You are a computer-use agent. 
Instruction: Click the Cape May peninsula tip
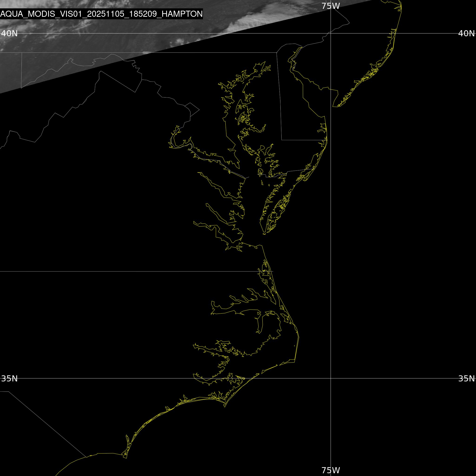[333, 106]
